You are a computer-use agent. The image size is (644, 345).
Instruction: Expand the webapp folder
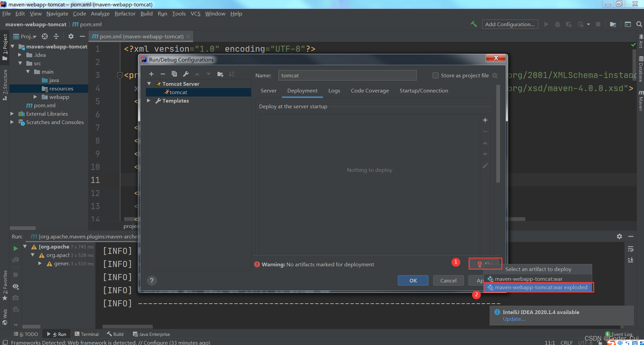[x=35, y=97]
